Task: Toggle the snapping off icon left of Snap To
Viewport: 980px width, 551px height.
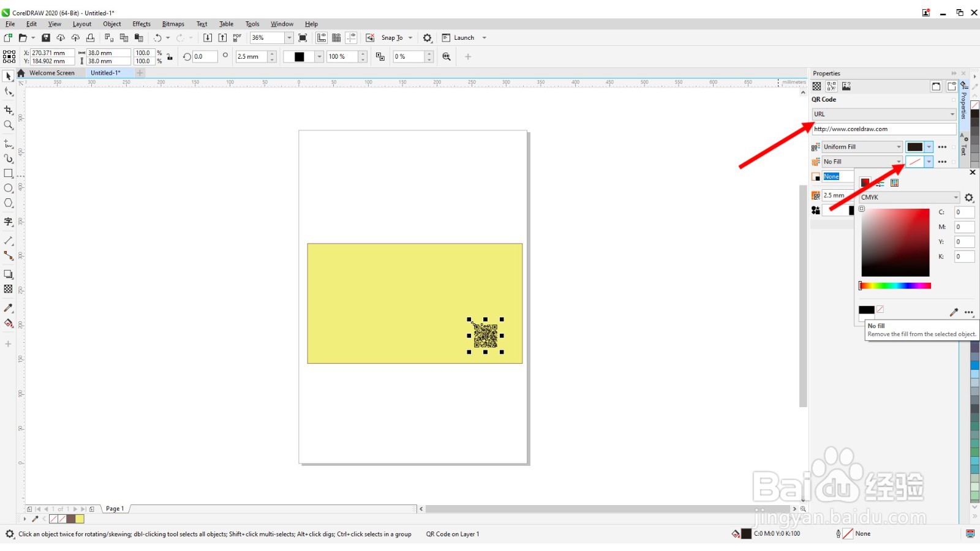Action: (x=371, y=38)
